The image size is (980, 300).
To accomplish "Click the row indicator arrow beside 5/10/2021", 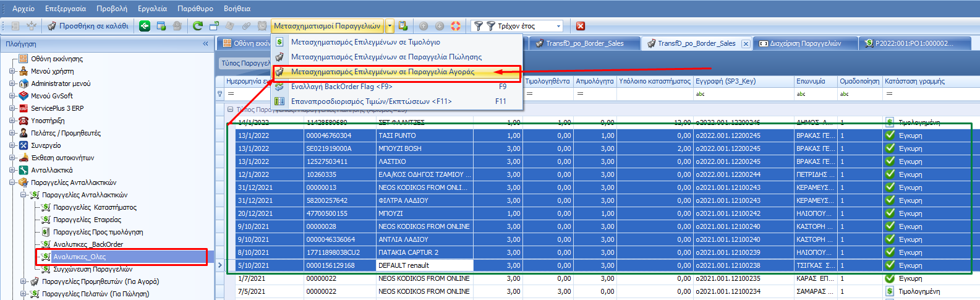I will click(x=219, y=265).
